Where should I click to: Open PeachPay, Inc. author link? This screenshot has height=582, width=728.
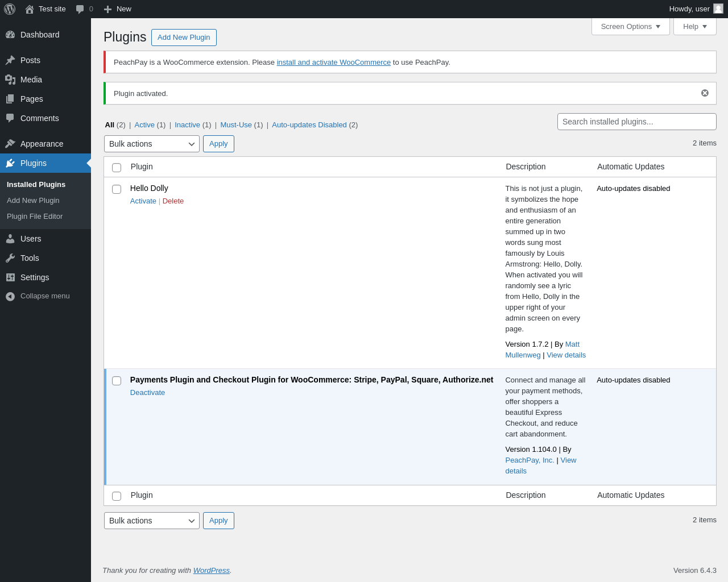click(530, 460)
